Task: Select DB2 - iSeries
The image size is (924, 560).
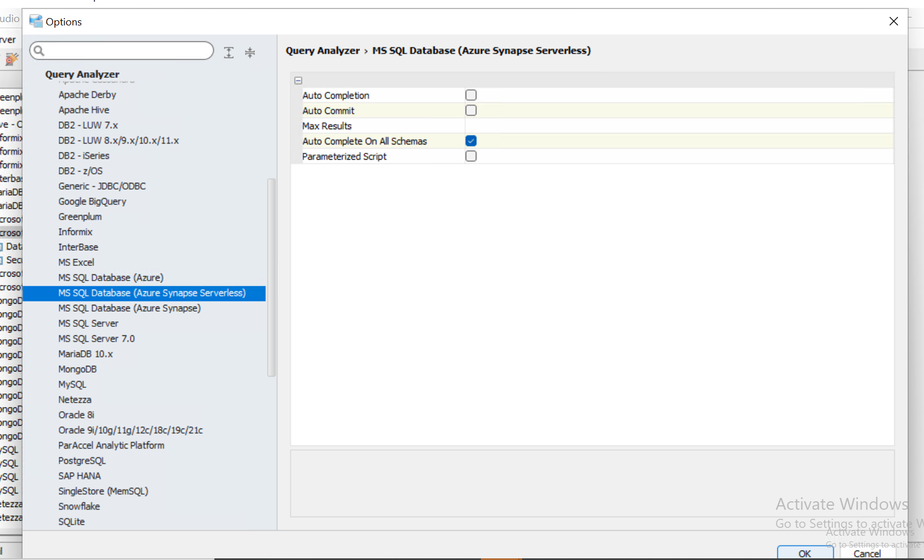Action: pyautogui.click(x=84, y=156)
